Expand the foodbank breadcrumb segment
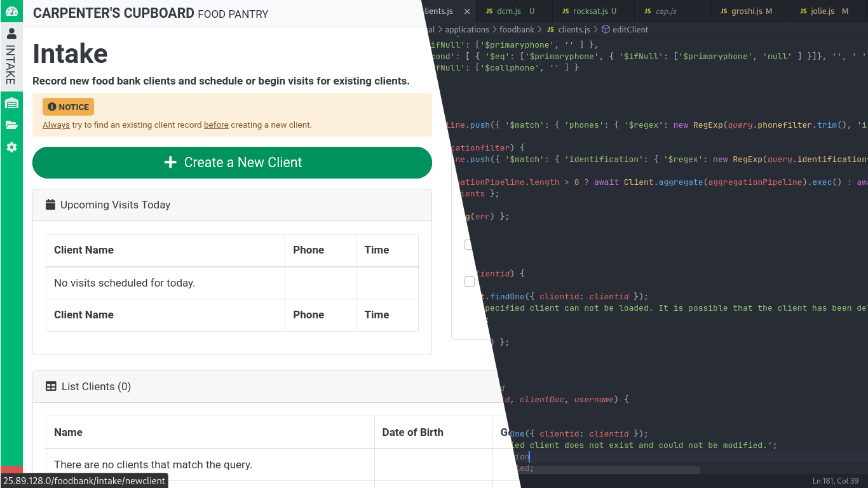868x488 pixels. pyautogui.click(x=517, y=29)
